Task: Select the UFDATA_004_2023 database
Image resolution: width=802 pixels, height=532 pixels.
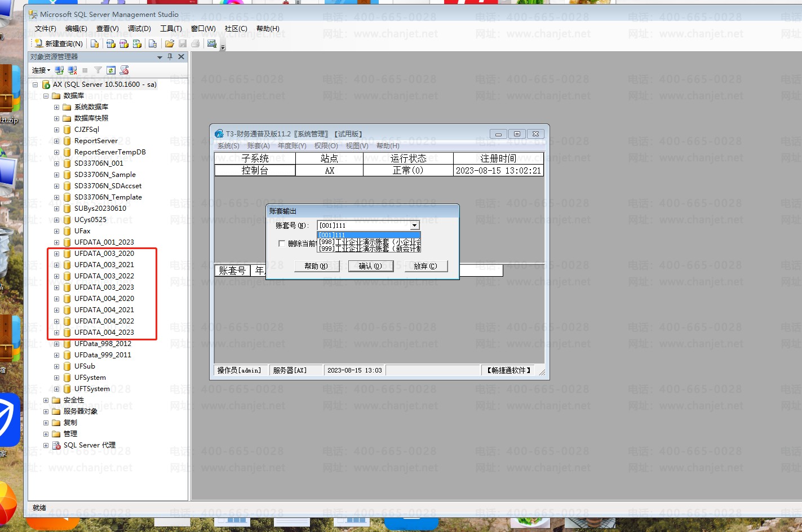Action: (104, 333)
